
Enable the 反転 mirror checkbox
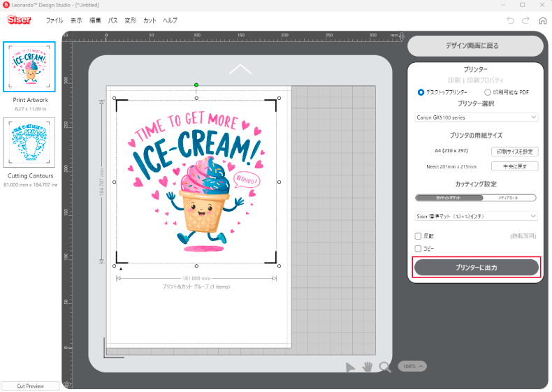click(418, 236)
